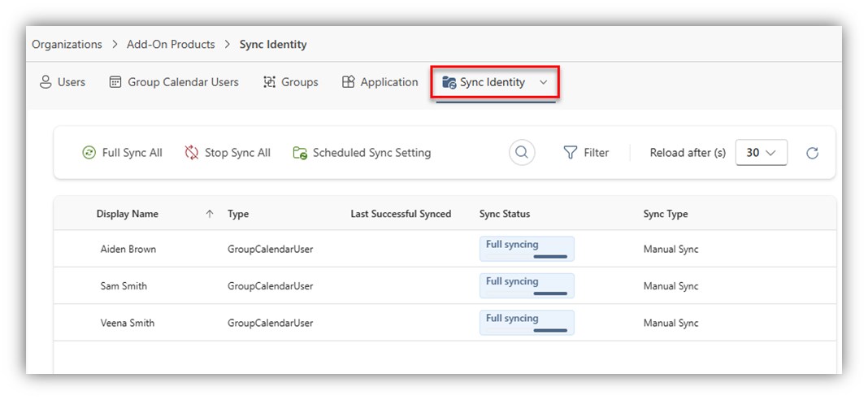The height and width of the screenshot is (400, 868).
Task: Sort by Display Name arrow
Action: tap(210, 214)
